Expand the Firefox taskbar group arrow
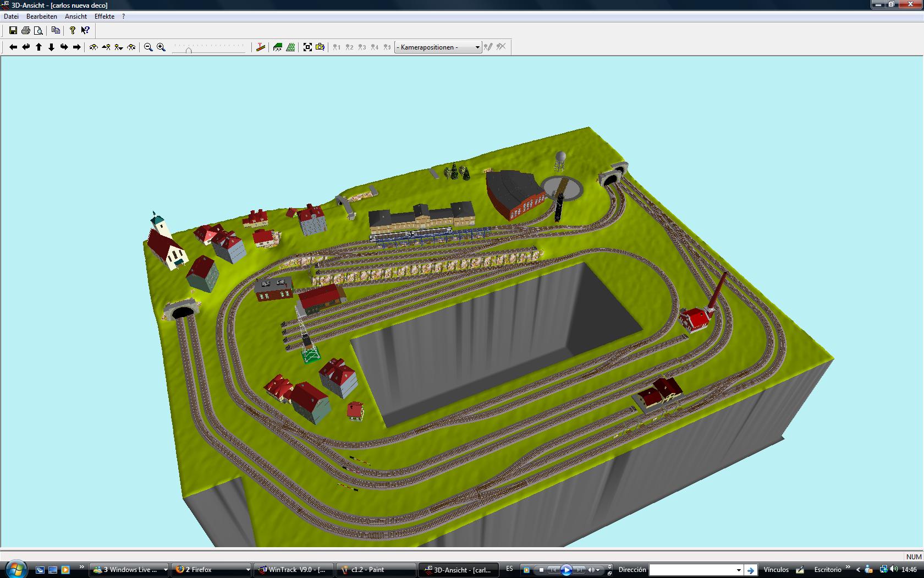Viewport: 924px width, 578px height. [x=248, y=570]
